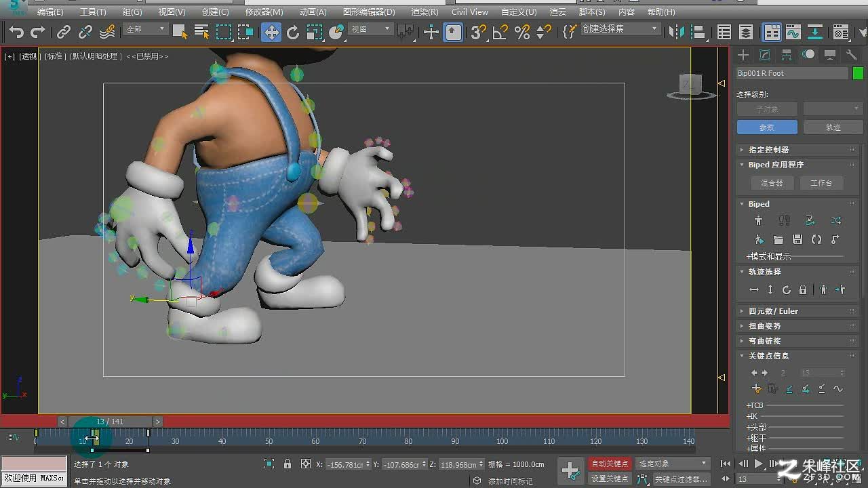Image resolution: width=868 pixels, height=488 pixels.
Task: Expand the 四元数/Euler rollout
Action: pyautogui.click(x=798, y=311)
